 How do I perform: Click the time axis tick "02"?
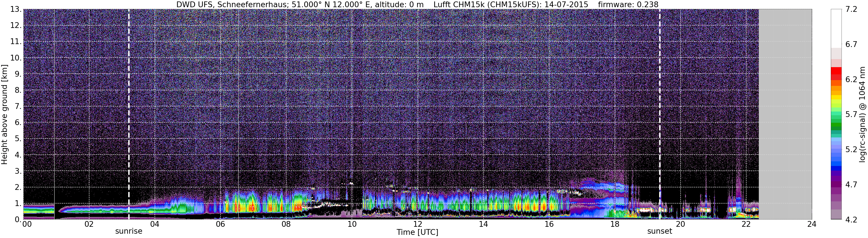click(x=89, y=224)
